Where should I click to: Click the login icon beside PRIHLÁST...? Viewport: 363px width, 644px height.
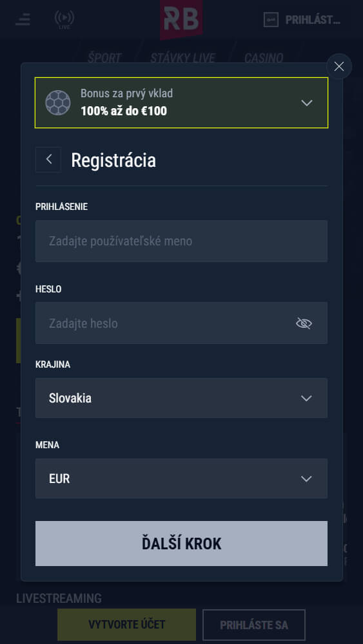(271, 20)
